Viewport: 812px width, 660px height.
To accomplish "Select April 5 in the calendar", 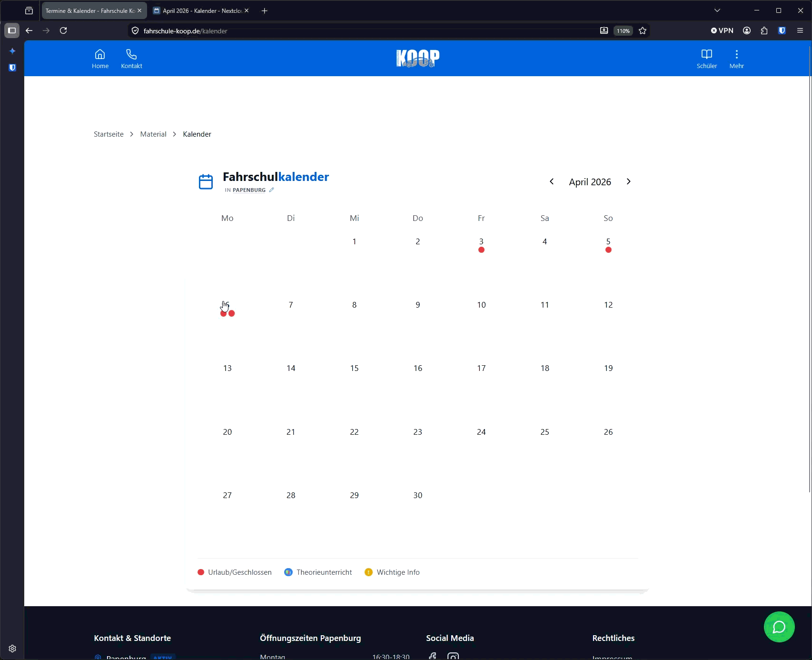I will click(x=608, y=245).
